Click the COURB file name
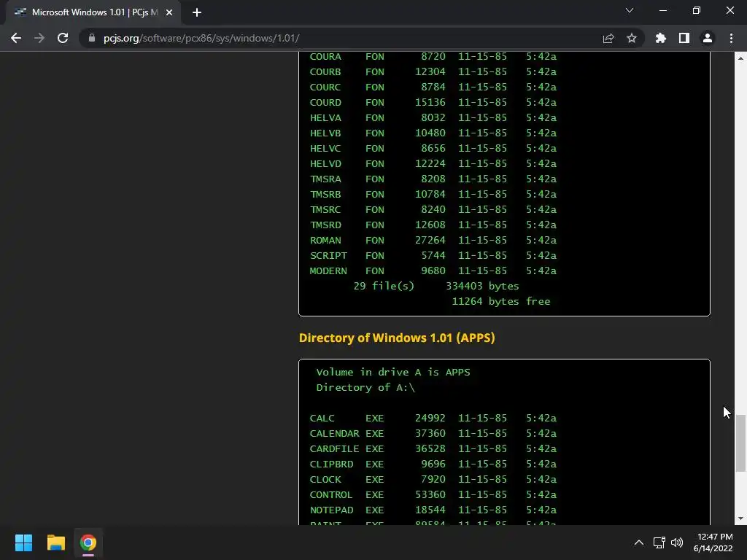This screenshot has width=747, height=560. point(325,72)
